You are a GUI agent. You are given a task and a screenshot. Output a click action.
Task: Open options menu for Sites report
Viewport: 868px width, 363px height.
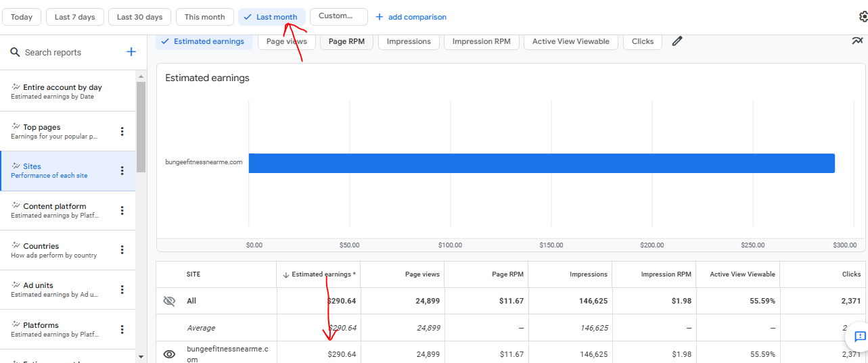(122, 171)
